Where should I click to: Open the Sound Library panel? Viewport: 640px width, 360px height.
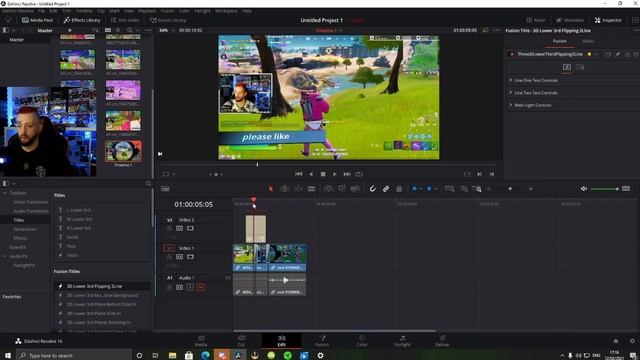click(167, 20)
